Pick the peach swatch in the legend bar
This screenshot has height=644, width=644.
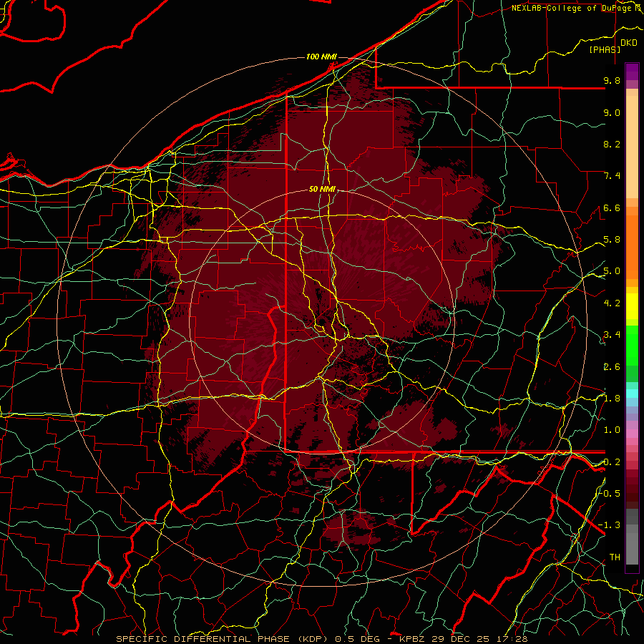coord(632,148)
